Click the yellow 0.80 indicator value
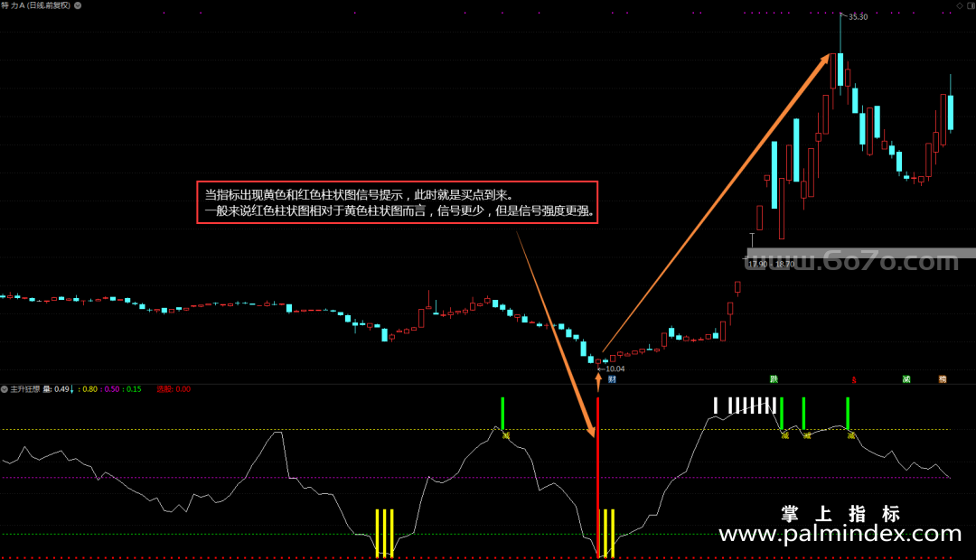The height and width of the screenshot is (560, 976). tap(89, 389)
